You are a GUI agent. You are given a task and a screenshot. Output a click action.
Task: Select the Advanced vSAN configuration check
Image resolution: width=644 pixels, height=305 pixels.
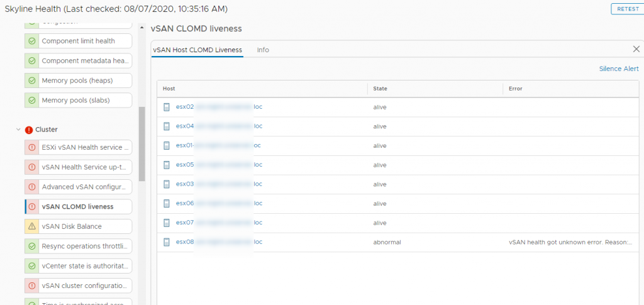(79, 187)
